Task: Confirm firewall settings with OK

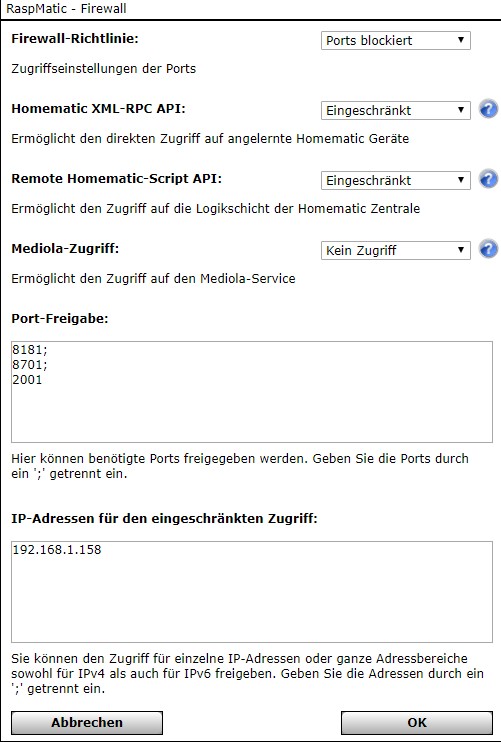Action: [x=417, y=723]
